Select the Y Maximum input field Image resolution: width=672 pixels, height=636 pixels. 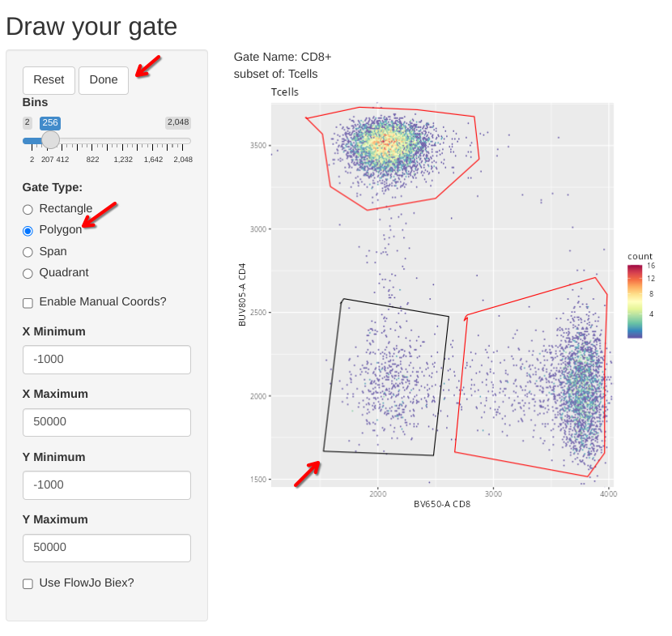pyautogui.click(x=107, y=548)
